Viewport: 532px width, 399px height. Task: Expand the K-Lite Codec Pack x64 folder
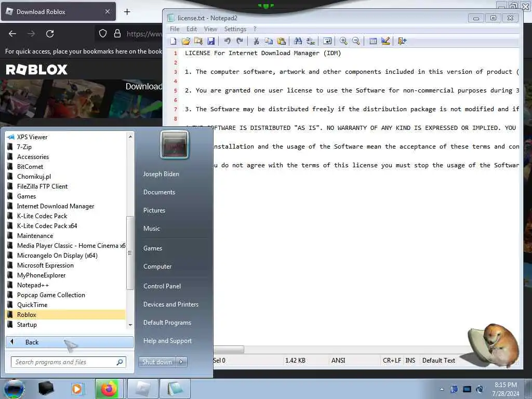pyautogui.click(x=65, y=225)
